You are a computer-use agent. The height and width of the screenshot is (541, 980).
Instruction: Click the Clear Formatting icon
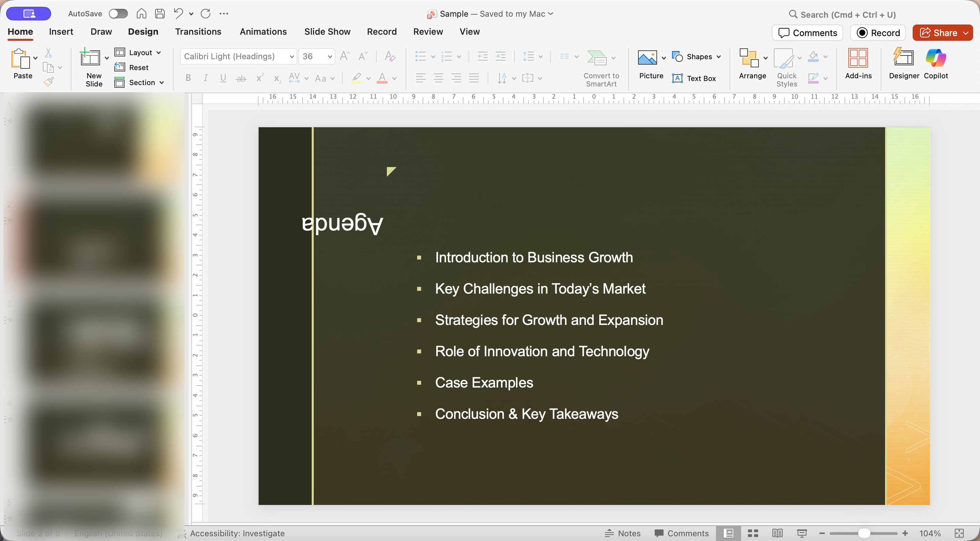(x=390, y=56)
